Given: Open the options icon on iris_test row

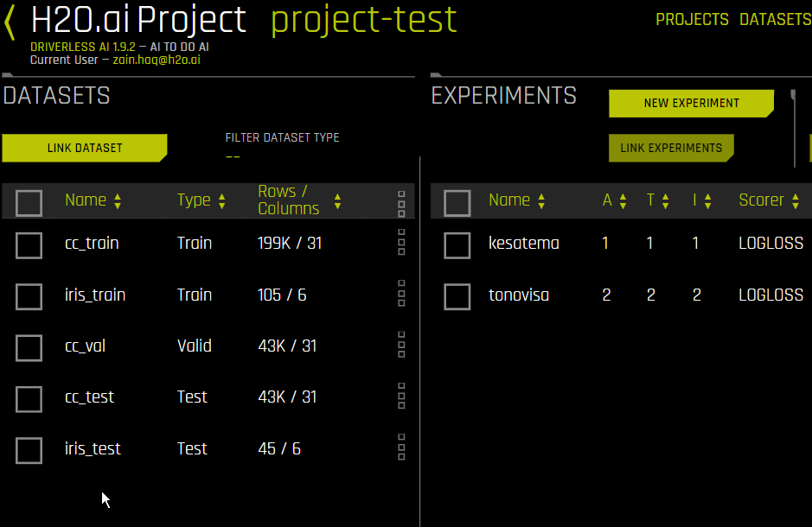Looking at the screenshot, I should click(400, 448).
